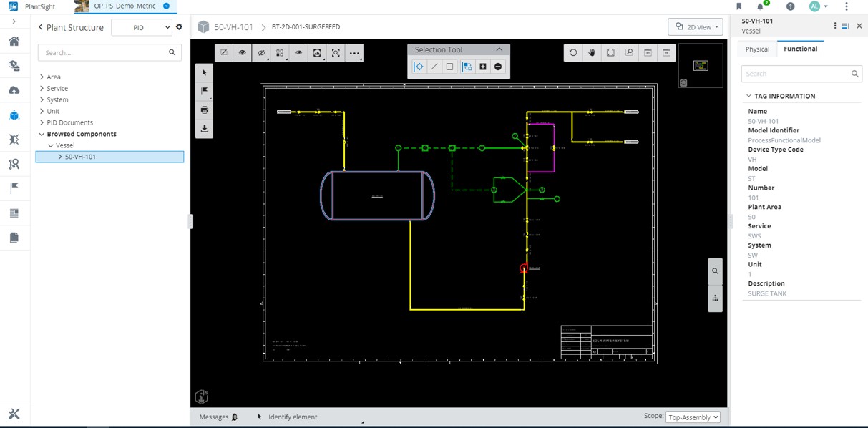Expand the PID Documents tree node
The image size is (868, 428).
[x=42, y=122]
